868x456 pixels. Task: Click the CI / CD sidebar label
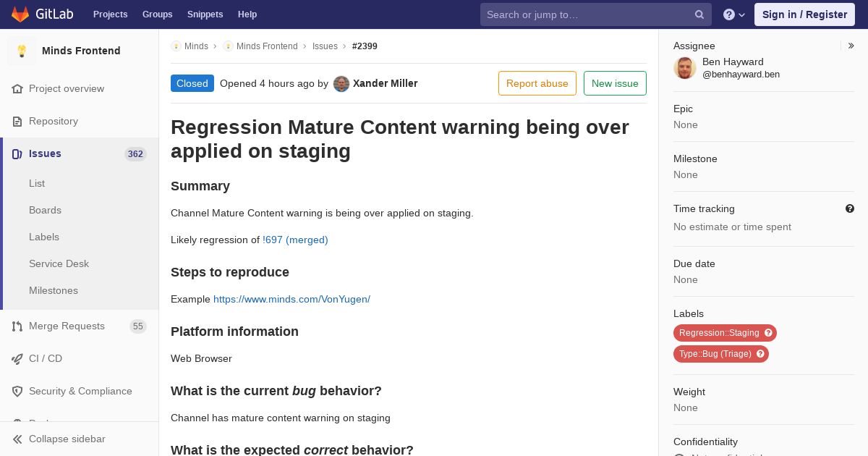pos(46,358)
